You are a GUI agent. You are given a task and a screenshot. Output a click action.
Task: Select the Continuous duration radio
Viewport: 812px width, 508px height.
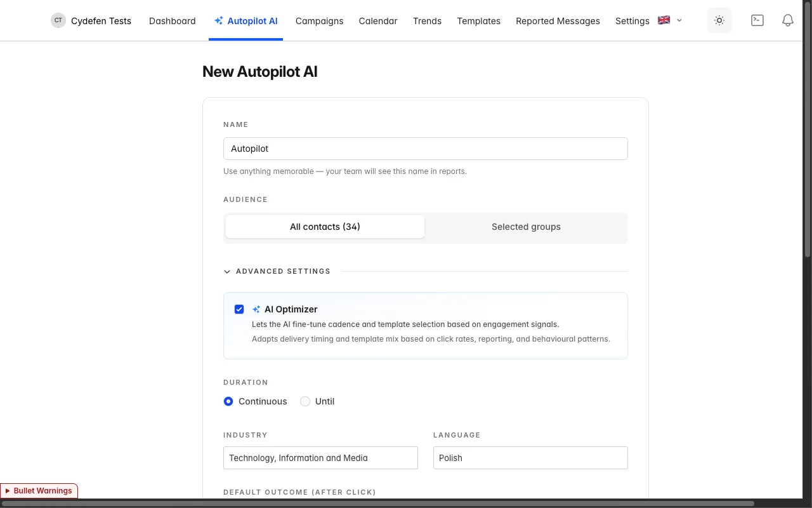pyautogui.click(x=228, y=401)
